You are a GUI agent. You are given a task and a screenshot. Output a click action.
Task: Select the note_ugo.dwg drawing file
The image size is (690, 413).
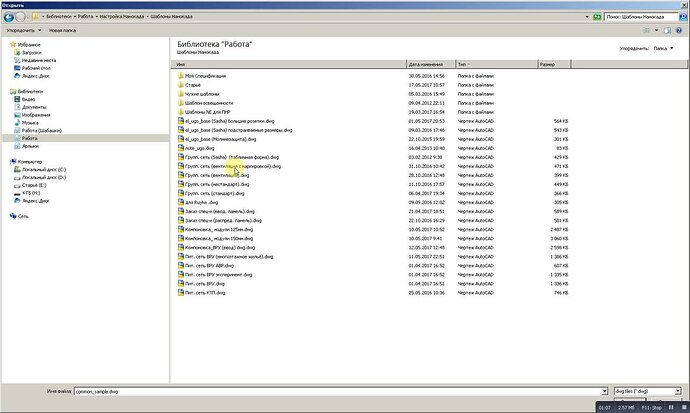click(201, 148)
